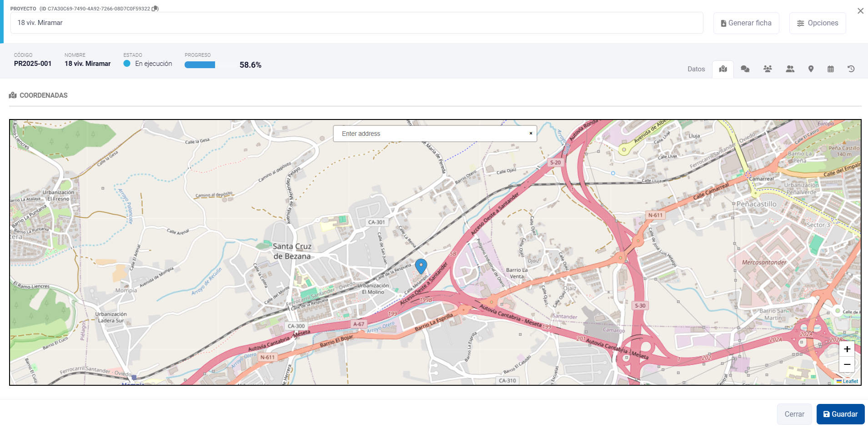Open the comments chat bubbles tab
Viewport: 868px width, 428px height.
(745, 69)
